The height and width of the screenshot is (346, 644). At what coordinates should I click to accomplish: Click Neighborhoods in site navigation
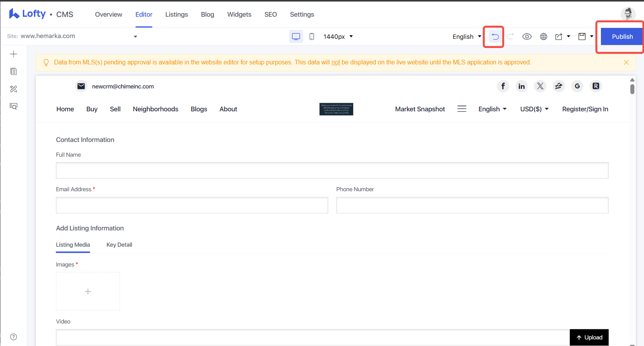156,109
